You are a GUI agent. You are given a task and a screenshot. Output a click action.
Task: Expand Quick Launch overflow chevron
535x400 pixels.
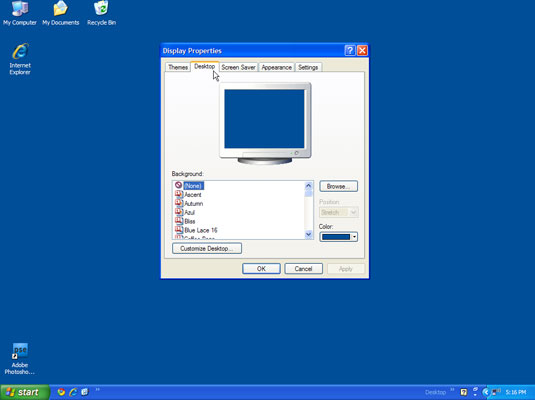[x=97, y=389]
